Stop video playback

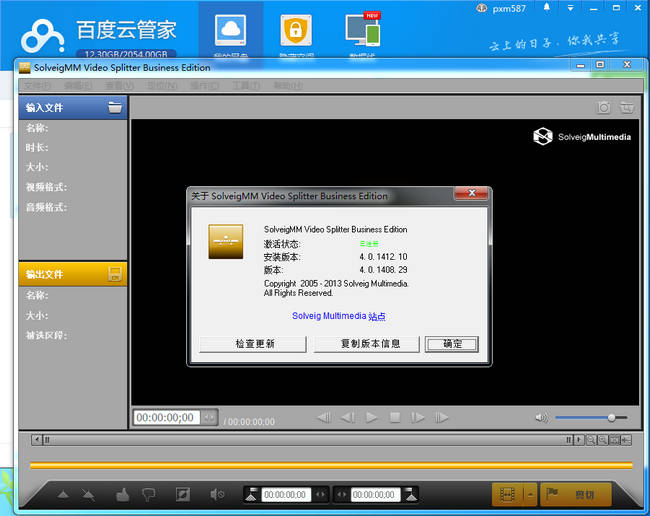pyautogui.click(x=395, y=417)
